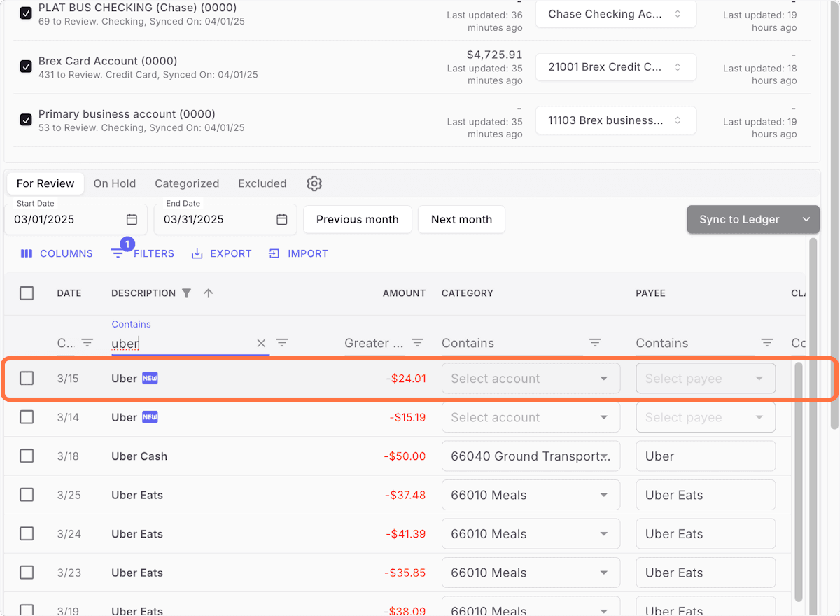Click the settings gear beside the tabs
The width and height of the screenshot is (840, 616).
coord(314,183)
